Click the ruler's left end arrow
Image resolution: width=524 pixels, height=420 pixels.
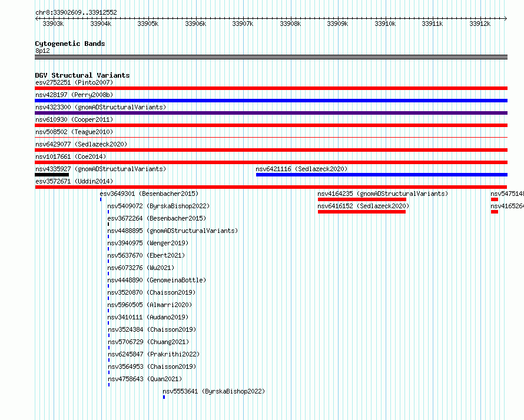point(37,19)
